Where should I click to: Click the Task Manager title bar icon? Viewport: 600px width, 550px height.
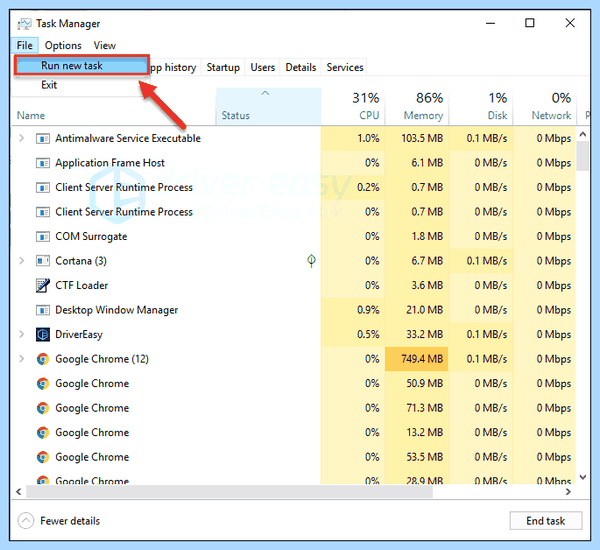coord(24,24)
